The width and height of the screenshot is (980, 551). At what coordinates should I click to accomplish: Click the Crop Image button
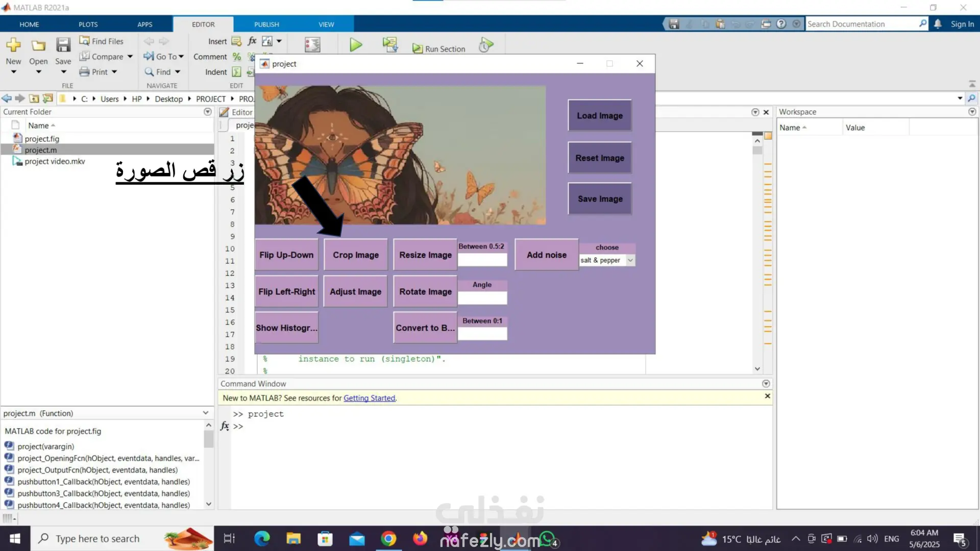pyautogui.click(x=356, y=255)
